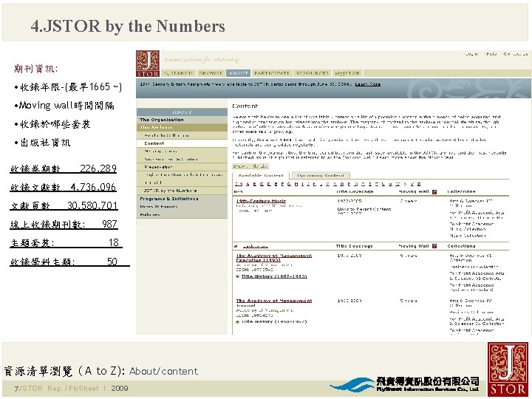This screenshot has width=532, height=399.
Task: Click the text '文獻頁數 30,580,701'
Action: tap(64, 205)
